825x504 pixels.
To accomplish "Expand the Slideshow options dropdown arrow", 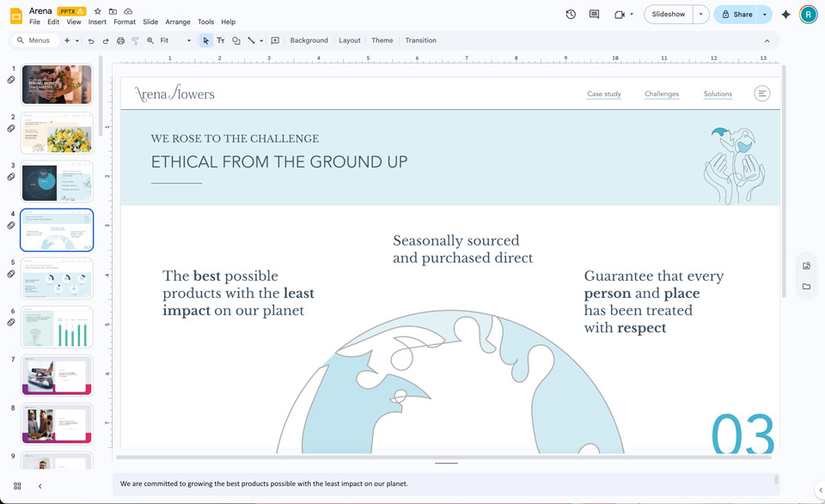I will 701,15.
